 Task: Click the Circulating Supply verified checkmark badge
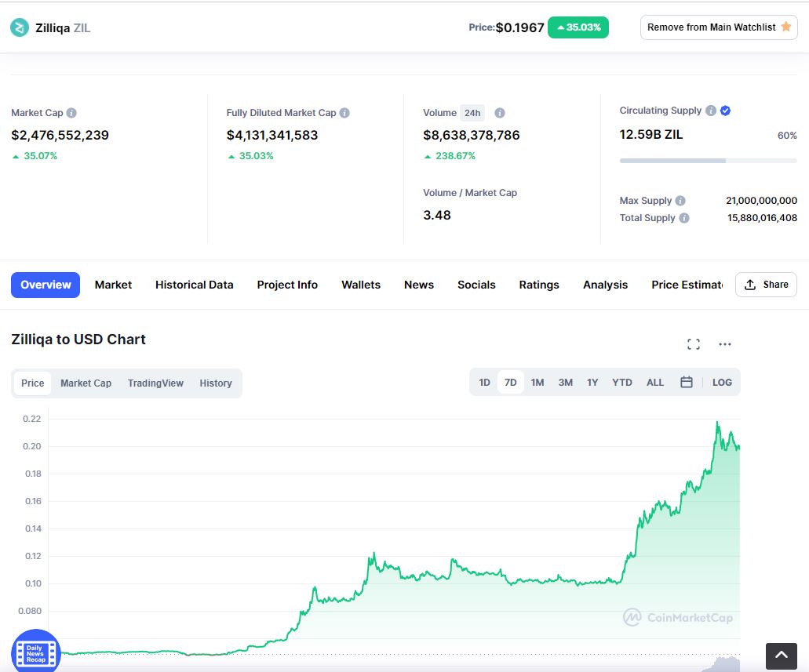(x=725, y=111)
